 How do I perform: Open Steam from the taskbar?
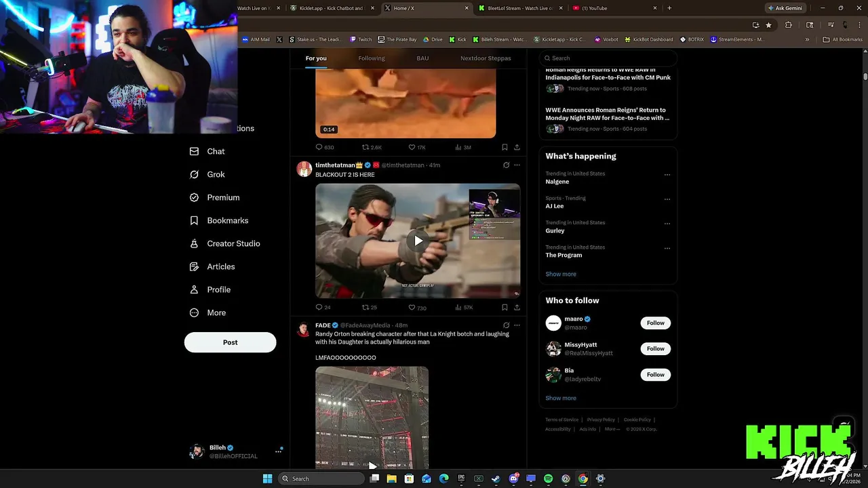coord(496,479)
